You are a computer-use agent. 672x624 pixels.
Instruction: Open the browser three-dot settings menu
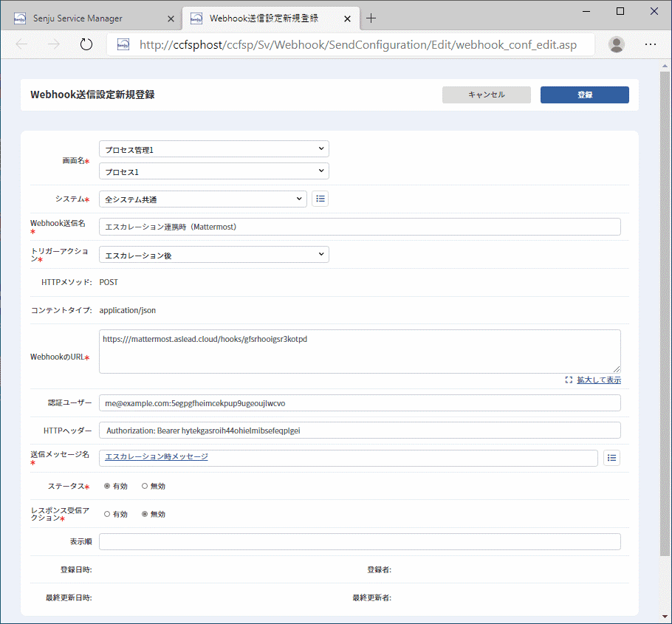(x=651, y=44)
